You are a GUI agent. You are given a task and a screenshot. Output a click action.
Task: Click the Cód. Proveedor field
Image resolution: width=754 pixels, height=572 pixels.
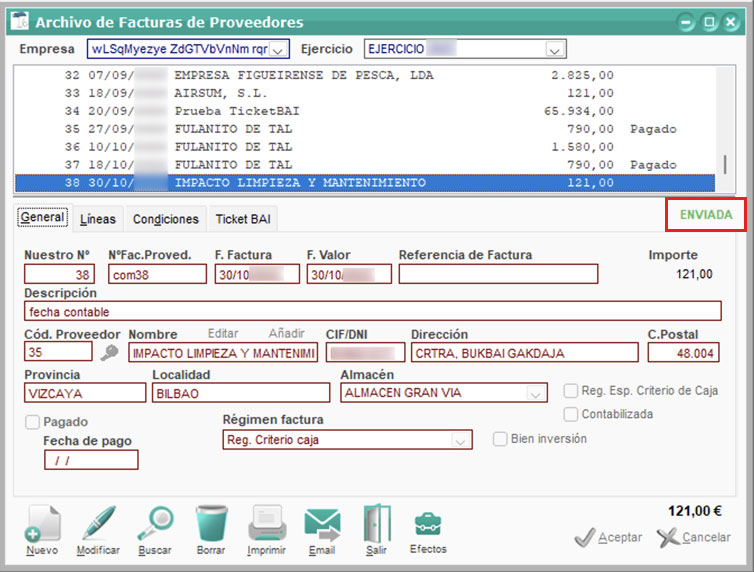pyautogui.click(x=58, y=352)
